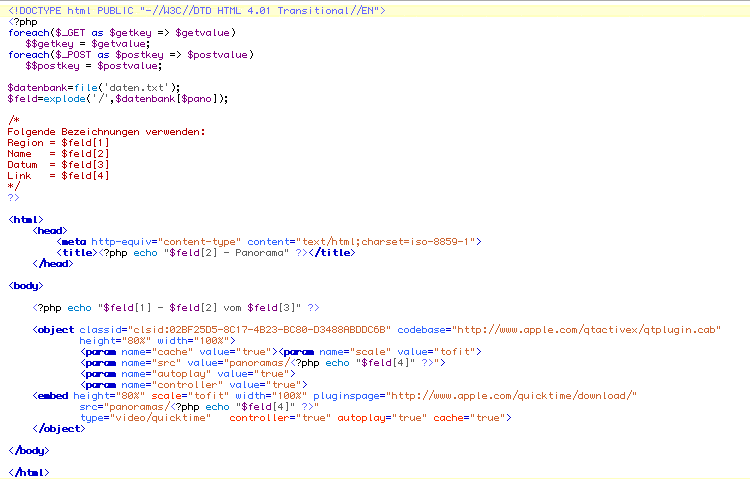This screenshot has height=494, width=750.
Task: Click the opening '<html>' tag
Action: [26, 220]
